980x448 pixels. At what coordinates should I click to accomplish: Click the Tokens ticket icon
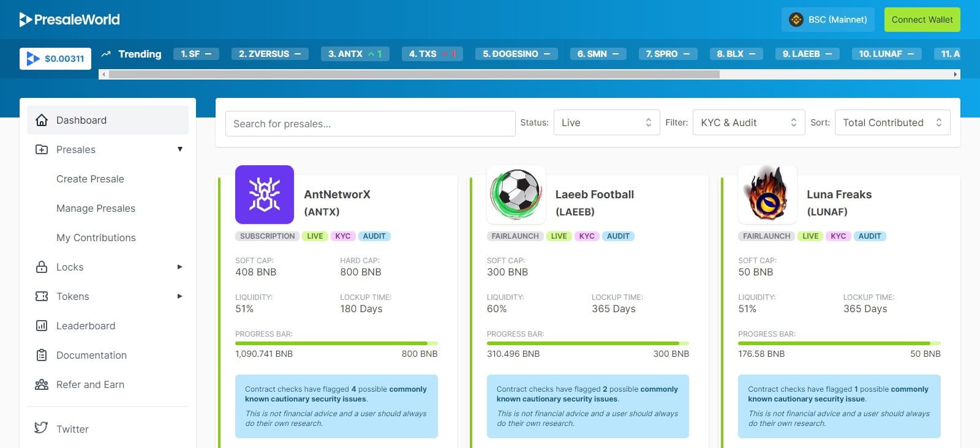42,296
